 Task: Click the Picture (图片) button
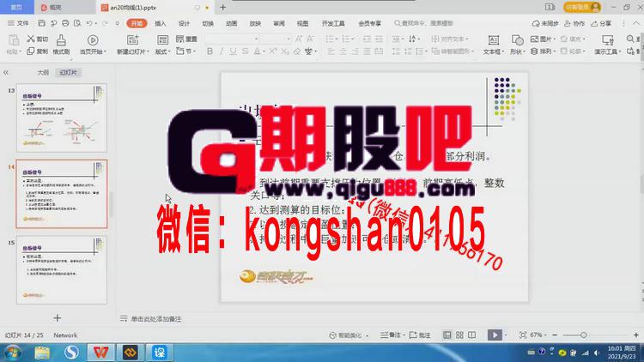(x=543, y=39)
